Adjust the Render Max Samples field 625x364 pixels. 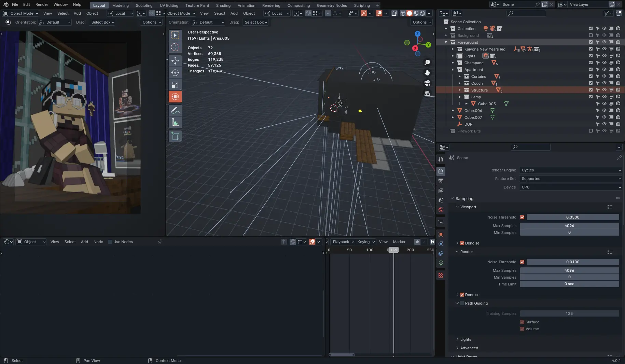[569, 270]
